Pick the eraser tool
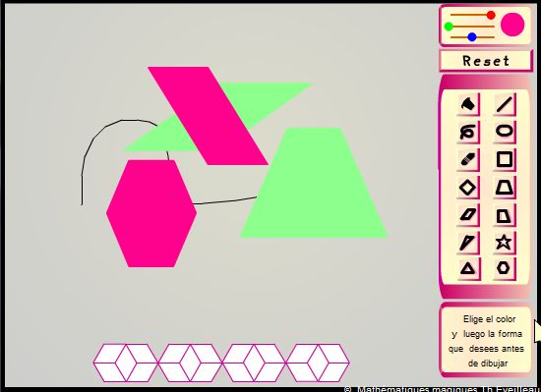 click(x=468, y=159)
